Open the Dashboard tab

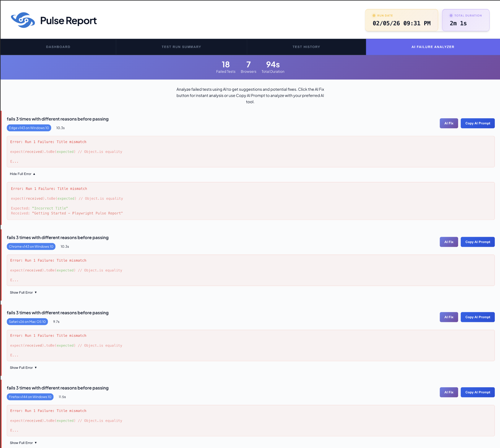[x=58, y=47]
